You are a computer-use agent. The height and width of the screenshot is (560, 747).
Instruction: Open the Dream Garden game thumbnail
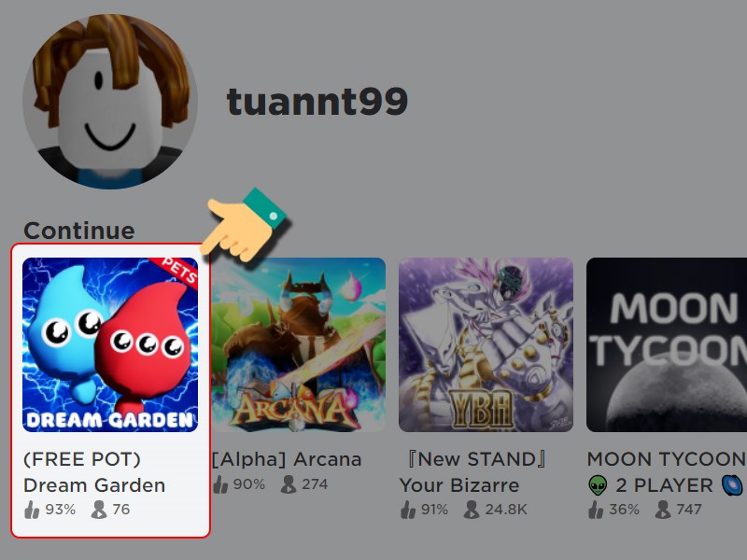(110, 344)
